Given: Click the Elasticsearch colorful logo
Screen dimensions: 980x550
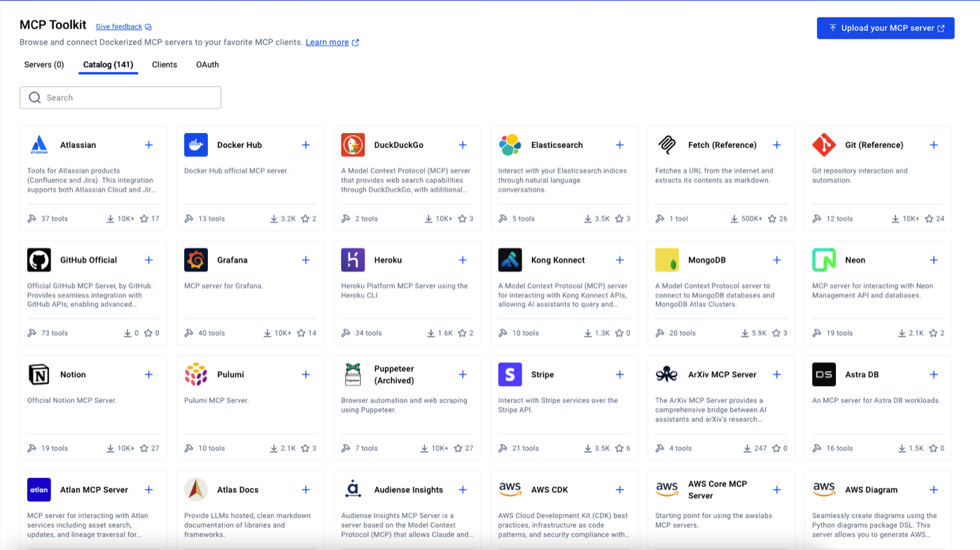Looking at the screenshot, I should 510,145.
